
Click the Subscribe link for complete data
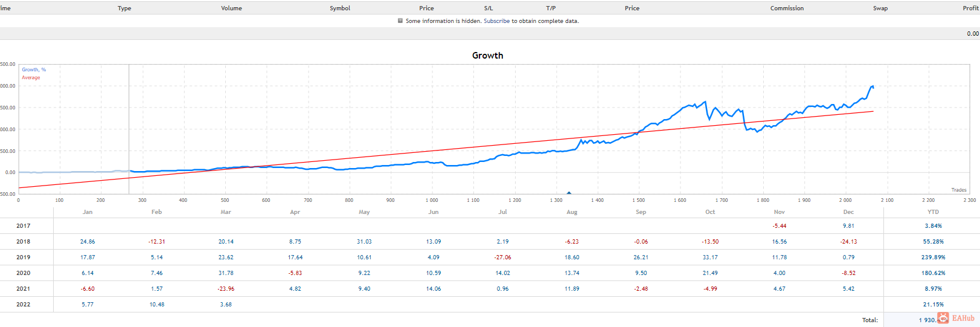[496, 21]
